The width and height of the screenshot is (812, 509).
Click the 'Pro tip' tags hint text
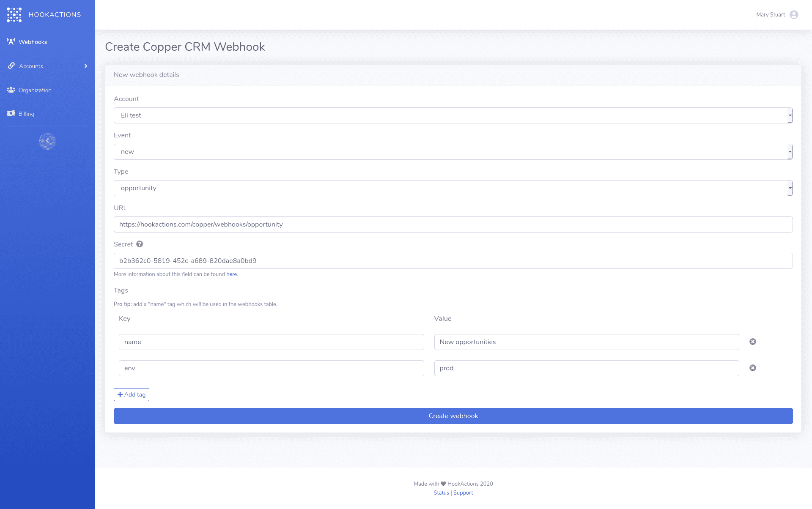click(x=195, y=304)
